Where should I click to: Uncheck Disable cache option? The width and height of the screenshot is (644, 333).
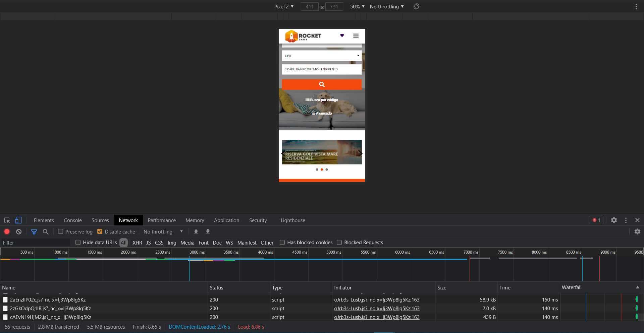pos(100,231)
